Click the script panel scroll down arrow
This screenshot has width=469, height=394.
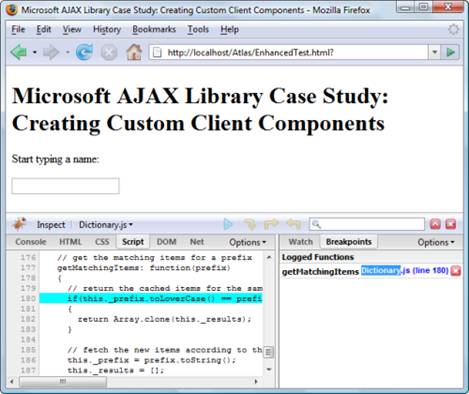point(269,369)
